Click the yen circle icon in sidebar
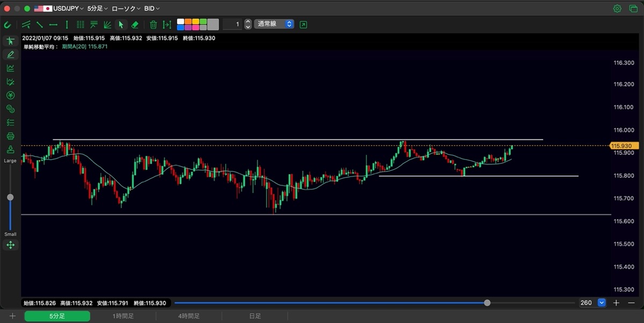The image size is (644, 323). click(10, 95)
